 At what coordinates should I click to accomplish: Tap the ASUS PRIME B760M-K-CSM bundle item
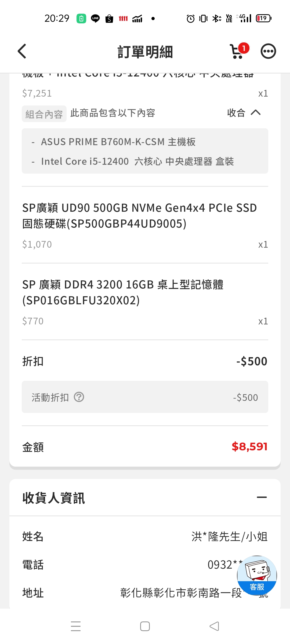coord(118,142)
